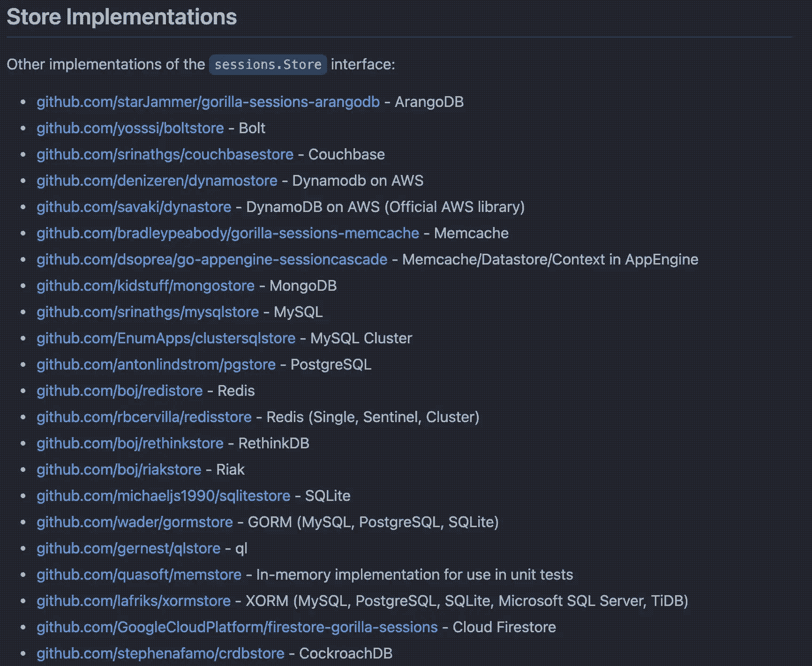Click GoogleCloudPlatform firestore-gorilla-sessions link
Screen dimensions: 812x666
coord(237,627)
